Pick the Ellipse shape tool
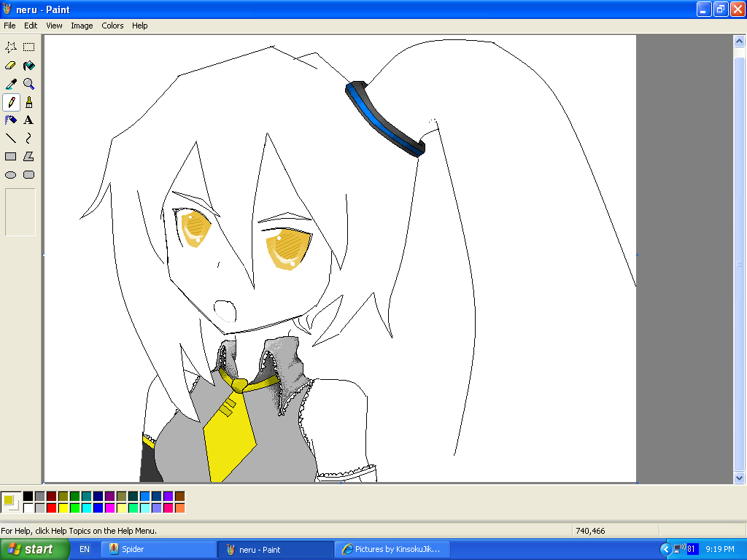Screen dimensions: 747x560 click(x=11, y=175)
